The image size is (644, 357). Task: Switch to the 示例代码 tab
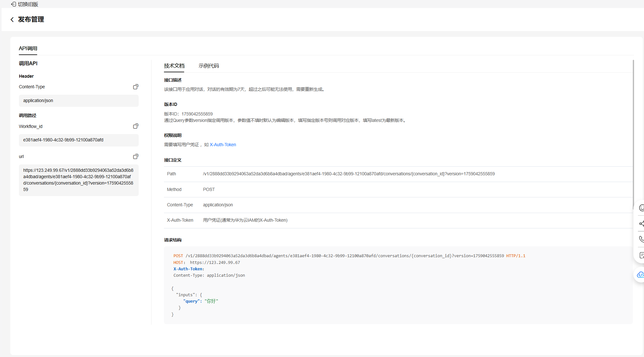[208, 66]
